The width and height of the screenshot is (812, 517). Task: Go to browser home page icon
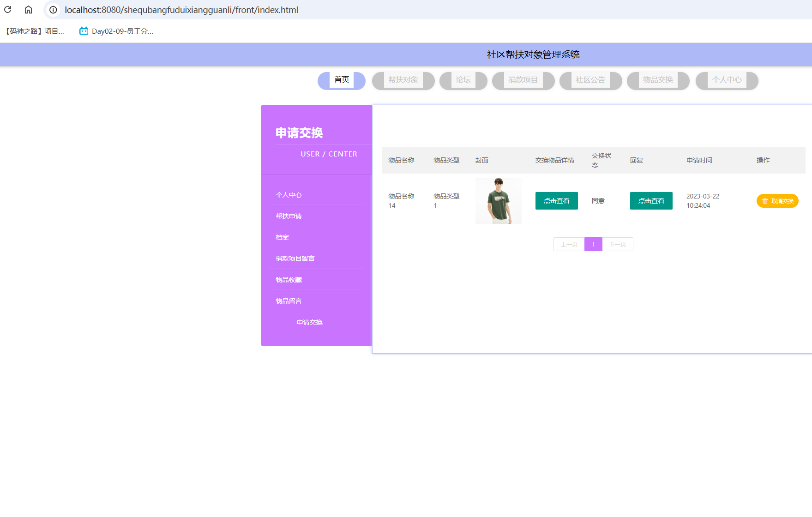[x=29, y=10]
